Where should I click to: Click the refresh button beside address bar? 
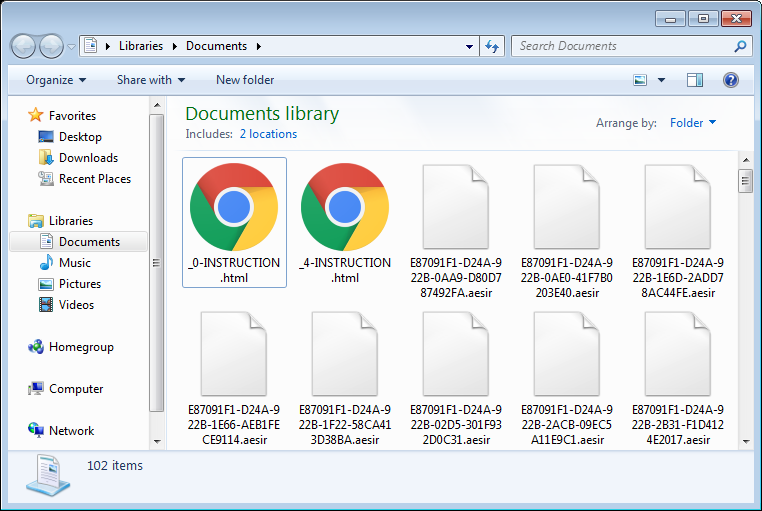[492, 46]
